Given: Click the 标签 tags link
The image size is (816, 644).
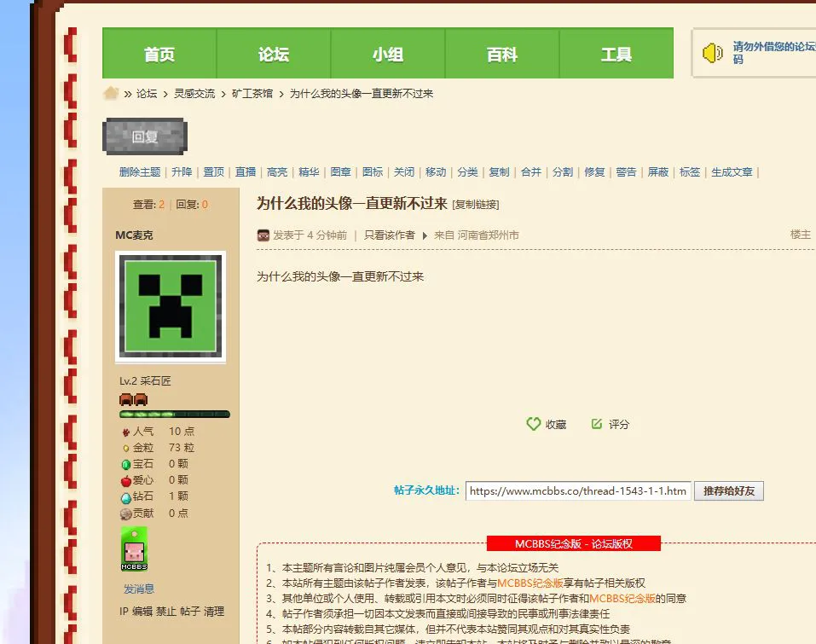Looking at the screenshot, I should (690, 171).
